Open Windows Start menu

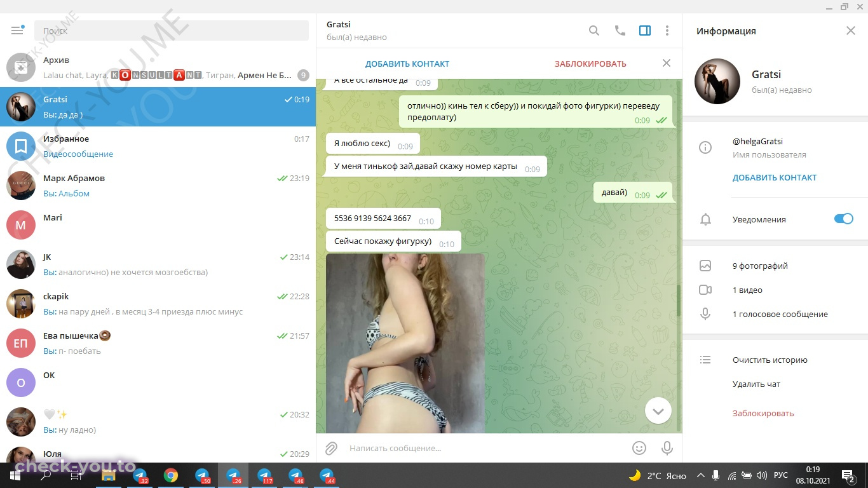tap(15, 475)
